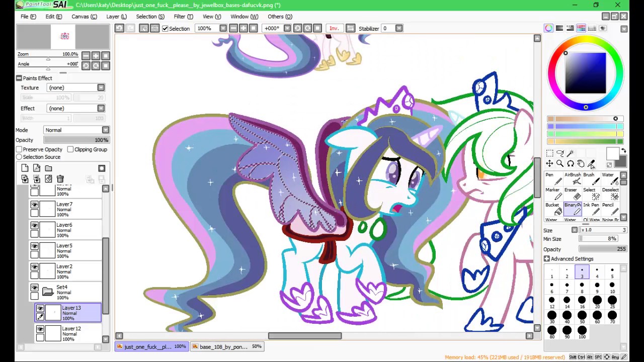Click the Undo arrow in the toolbar
This screenshot has width=644, height=362.
pos(119,28)
